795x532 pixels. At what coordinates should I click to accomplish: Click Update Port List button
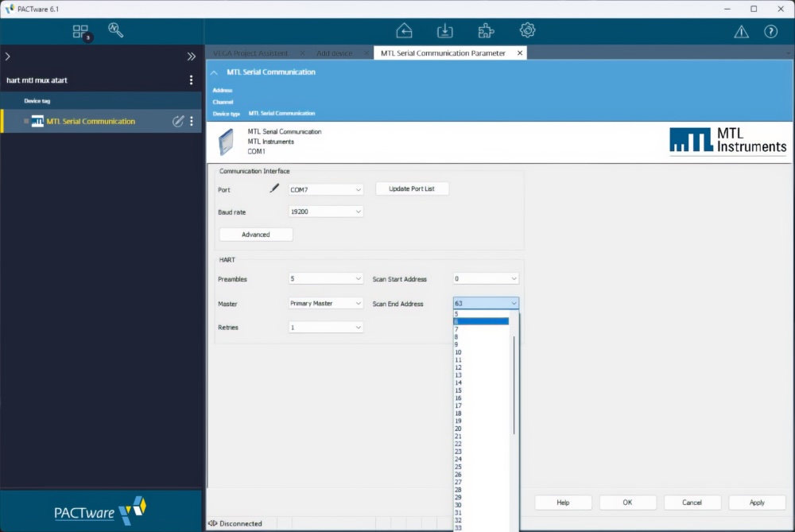(x=412, y=188)
